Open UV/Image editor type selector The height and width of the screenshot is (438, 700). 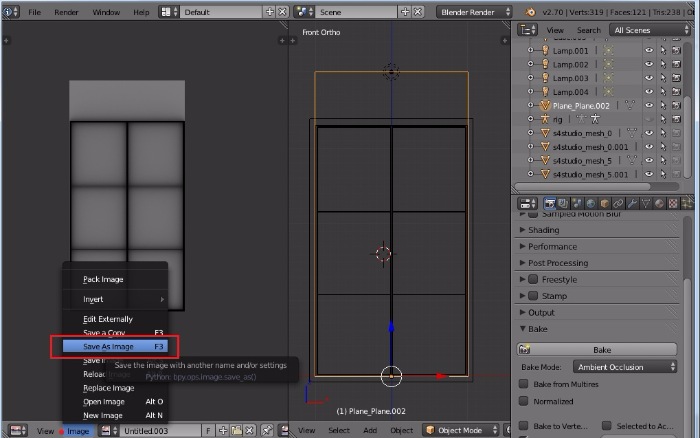[18, 430]
